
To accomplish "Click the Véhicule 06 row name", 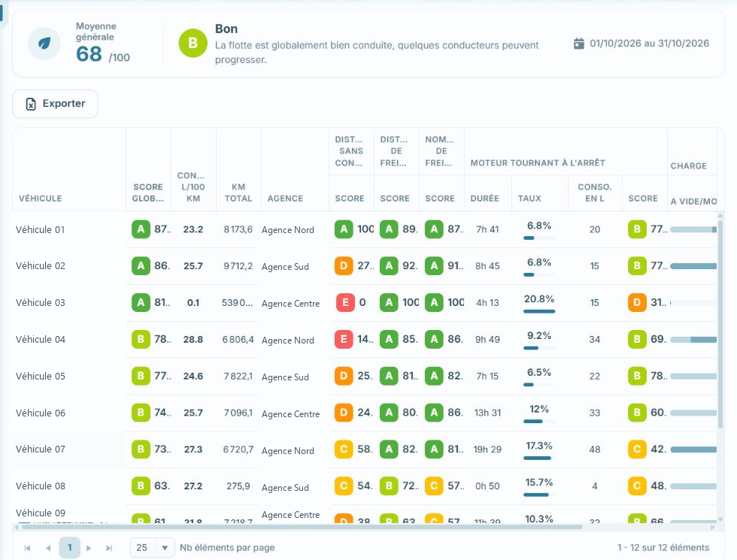I will (40, 413).
